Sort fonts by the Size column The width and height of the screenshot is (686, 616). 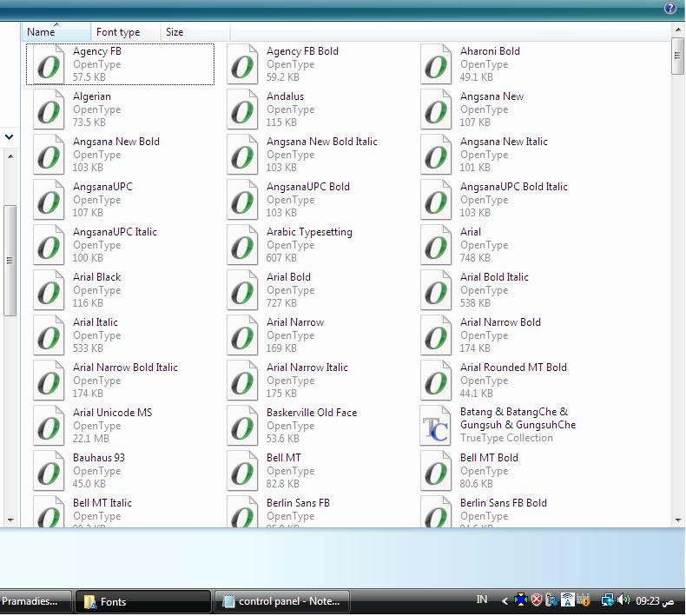tap(195, 32)
